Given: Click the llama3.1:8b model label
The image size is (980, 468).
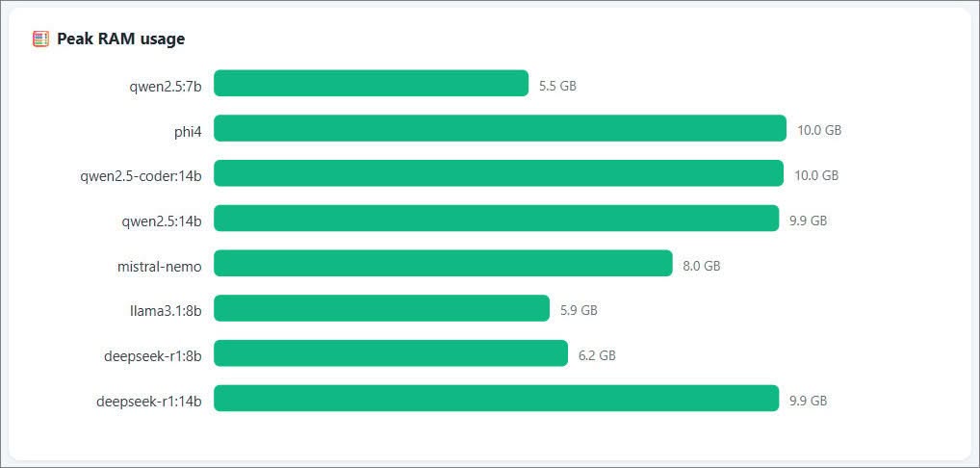Looking at the screenshot, I should [x=162, y=311].
